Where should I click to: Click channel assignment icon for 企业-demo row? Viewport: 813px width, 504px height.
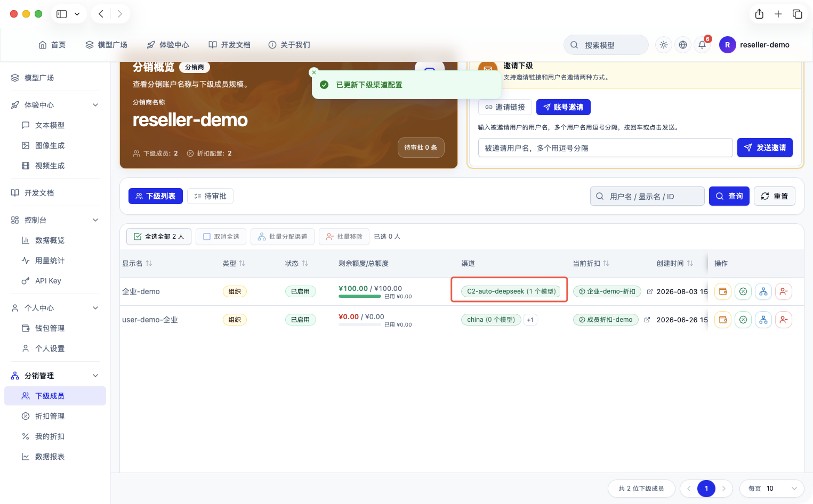(x=763, y=291)
